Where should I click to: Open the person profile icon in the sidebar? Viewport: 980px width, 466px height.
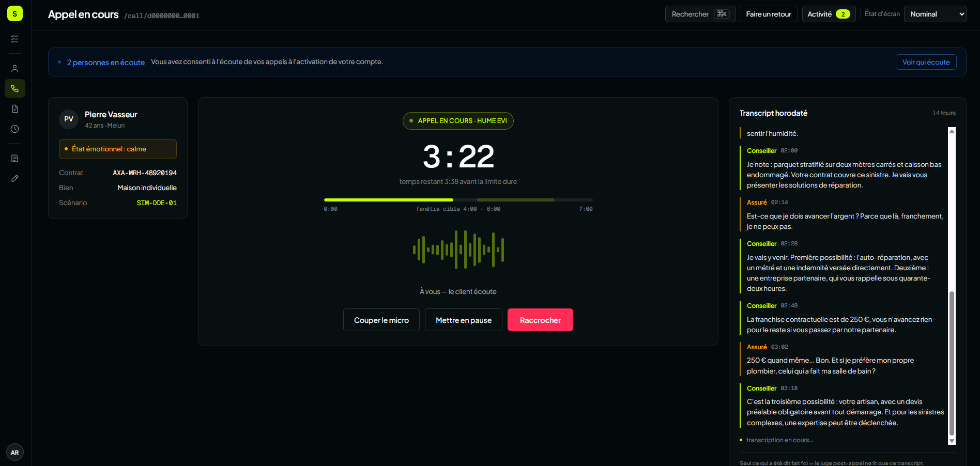click(x=15, y=68)
